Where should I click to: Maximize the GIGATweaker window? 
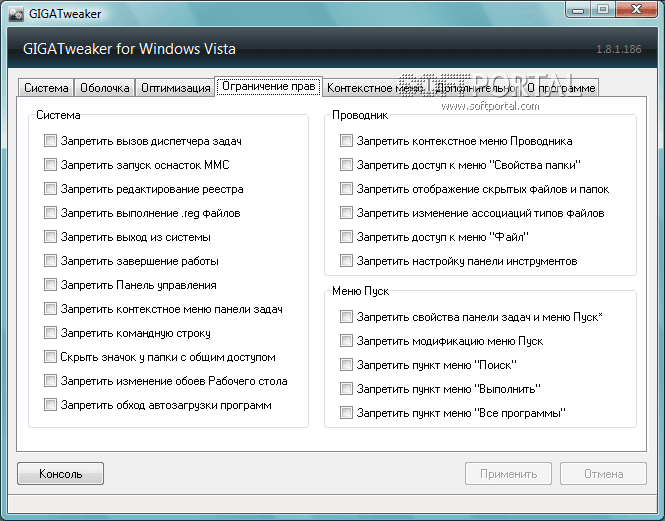(x=603, y=10)
